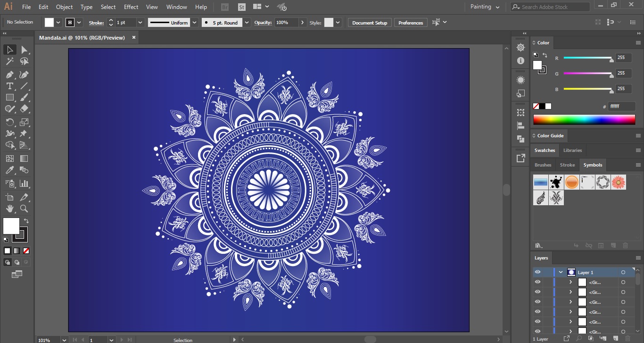Pick the Paintbrush tool
Image resolution: width=644 pixels, height=343 pixels.
[25, 97]
